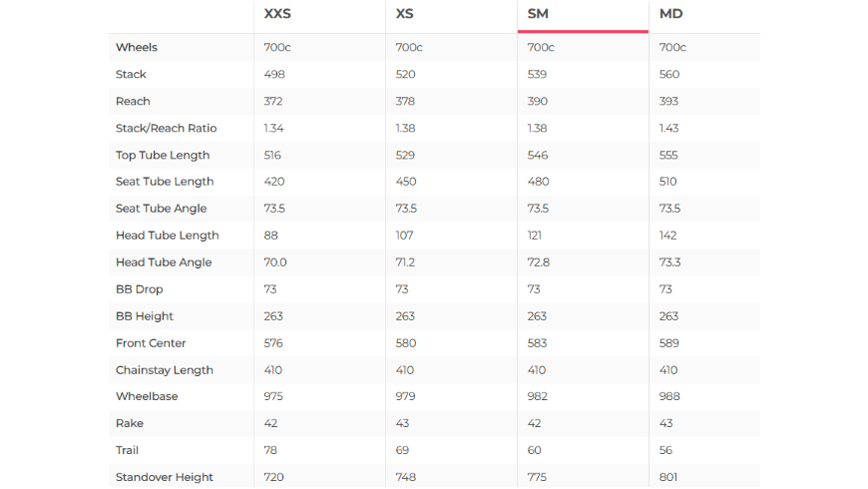Image resolution: width=868 pixels, height=489 pixels.
Task: Click the Stack/Reach Ratio row label
Action: [x=166, y=128]
